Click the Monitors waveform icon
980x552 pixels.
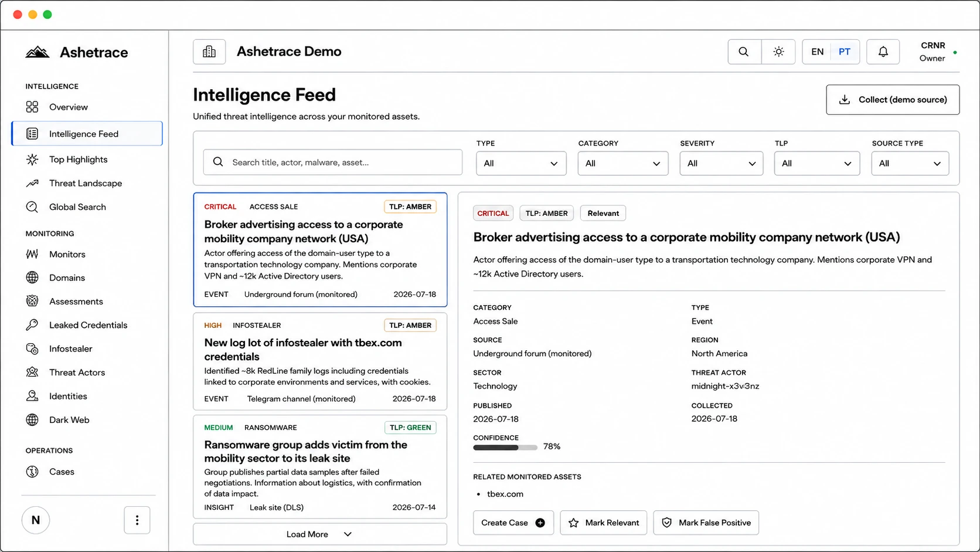(32, 254)
